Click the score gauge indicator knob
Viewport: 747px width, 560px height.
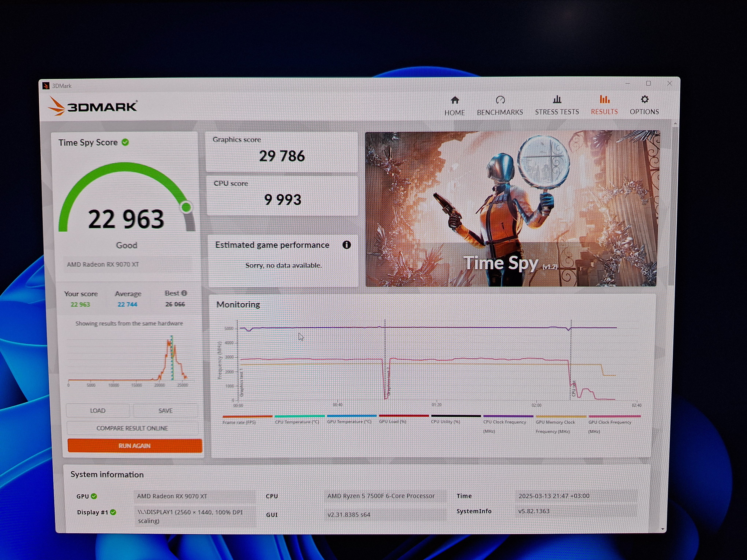[186, 207]
